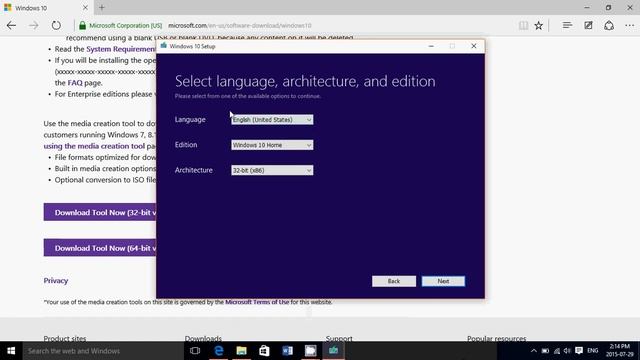Viewport: 640px width, 360px height.
Task: Close the Windows 10 browser tab
Action: (85, 7)
